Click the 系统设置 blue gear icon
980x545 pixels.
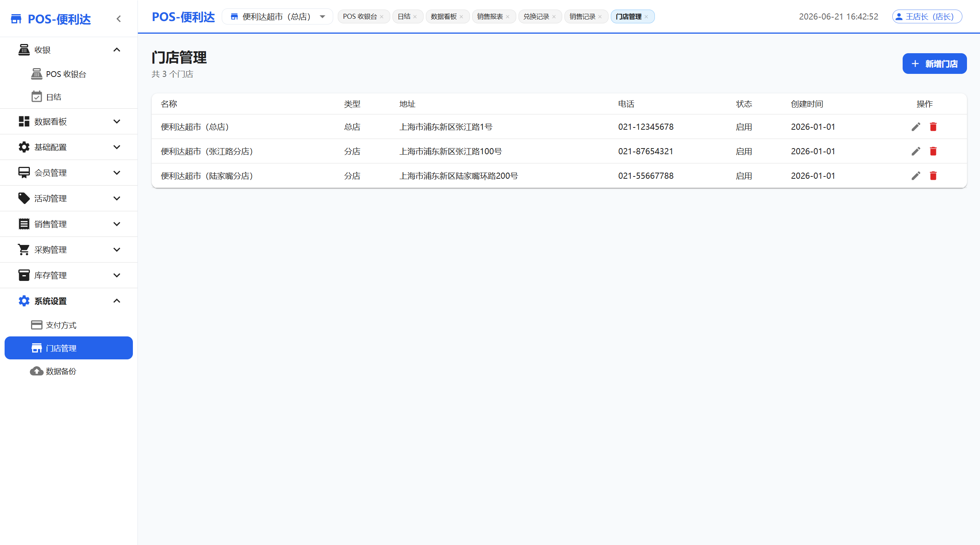[24, 301]
